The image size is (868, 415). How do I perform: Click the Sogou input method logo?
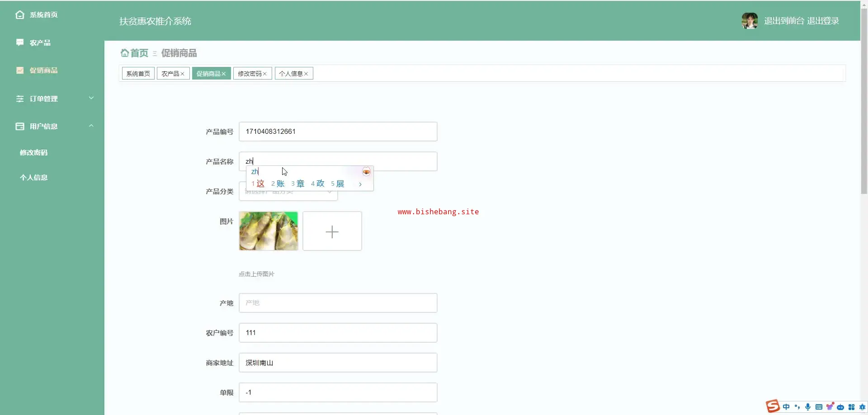pyautogui.click(x=773, y=406)
